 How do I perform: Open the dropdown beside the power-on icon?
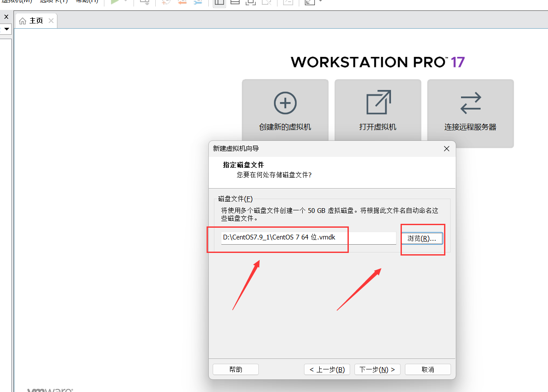[126, 1]
